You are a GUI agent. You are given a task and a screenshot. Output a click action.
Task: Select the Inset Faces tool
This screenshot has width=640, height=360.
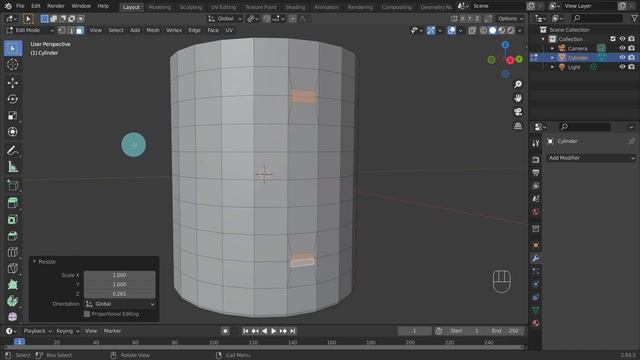13,220
